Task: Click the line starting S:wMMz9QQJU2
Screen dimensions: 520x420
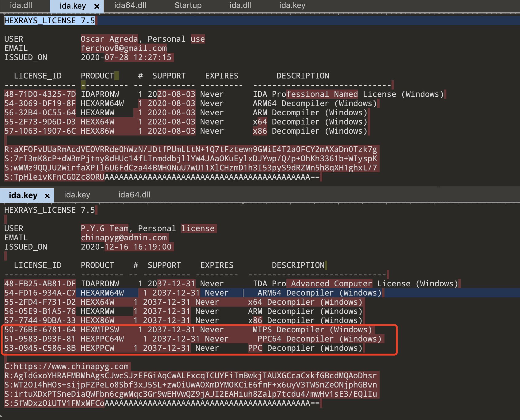Action: [191, 168]
